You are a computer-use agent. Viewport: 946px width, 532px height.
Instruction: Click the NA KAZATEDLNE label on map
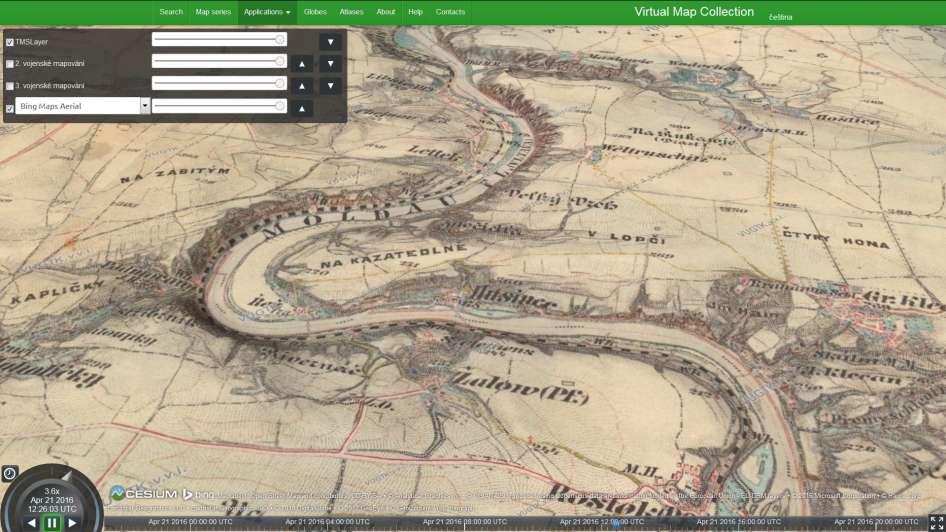tap(393, 255)
